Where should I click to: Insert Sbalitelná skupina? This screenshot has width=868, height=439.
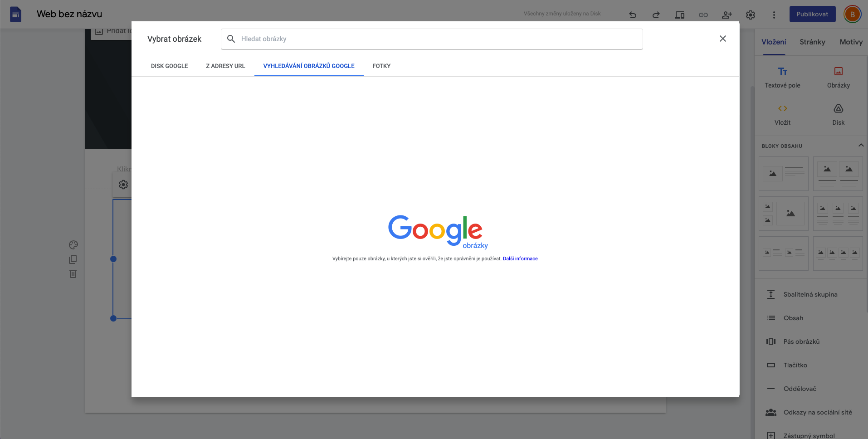811,294
